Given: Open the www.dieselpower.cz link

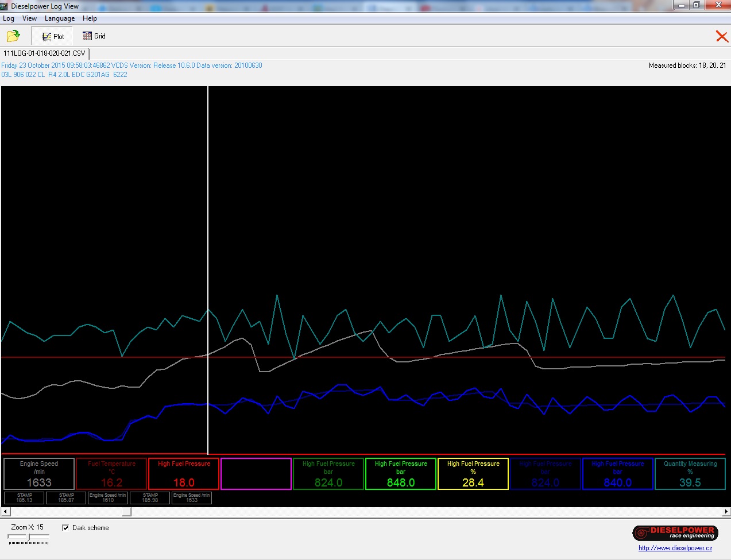Looking at the screenshot, I should coord(675,548).
